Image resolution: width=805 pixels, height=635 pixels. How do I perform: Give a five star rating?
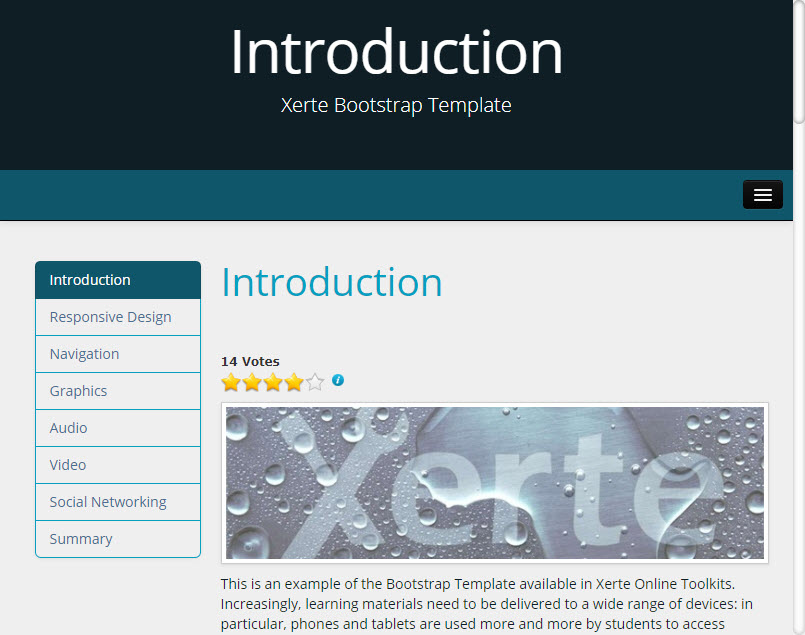point(315,382)
